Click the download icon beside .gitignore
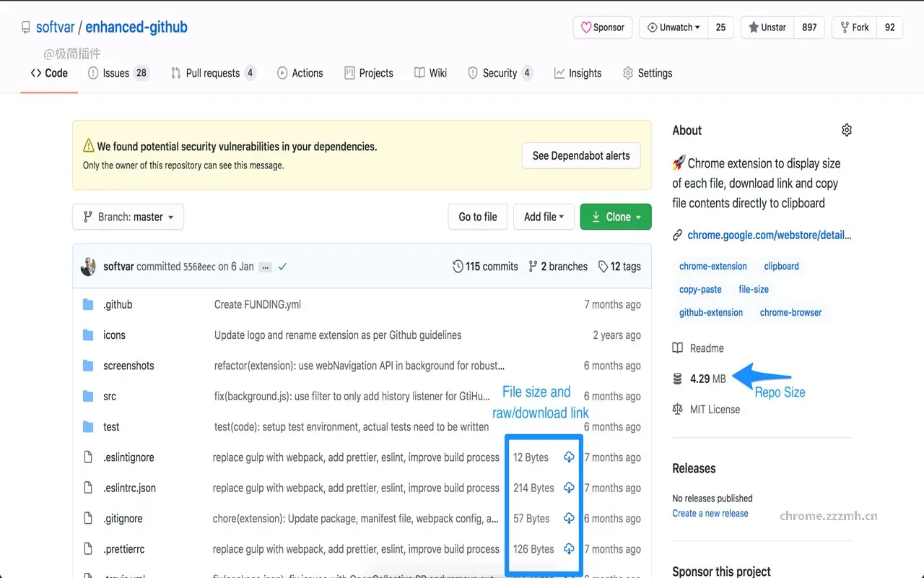The width and height of the screenshot is (924, 578). (569, 518)
